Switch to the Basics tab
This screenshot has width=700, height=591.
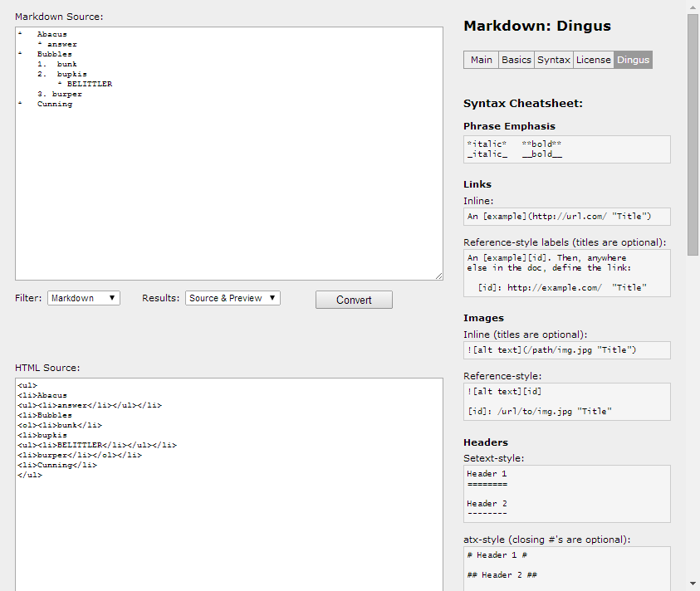516,60
